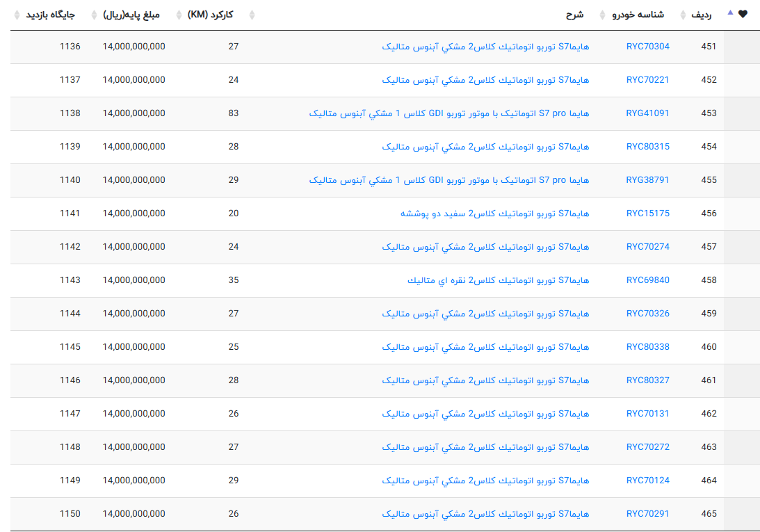Viewport: 760px width, 532px height.
Task: Click mileage value 35 in row 458
Action: pyautogui.click(x=234, y=280)
